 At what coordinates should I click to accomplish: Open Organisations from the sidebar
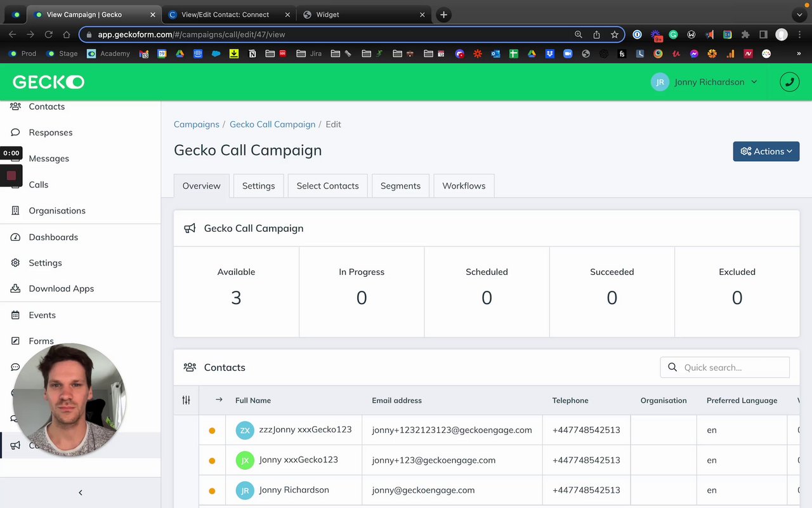pos(57,210)
